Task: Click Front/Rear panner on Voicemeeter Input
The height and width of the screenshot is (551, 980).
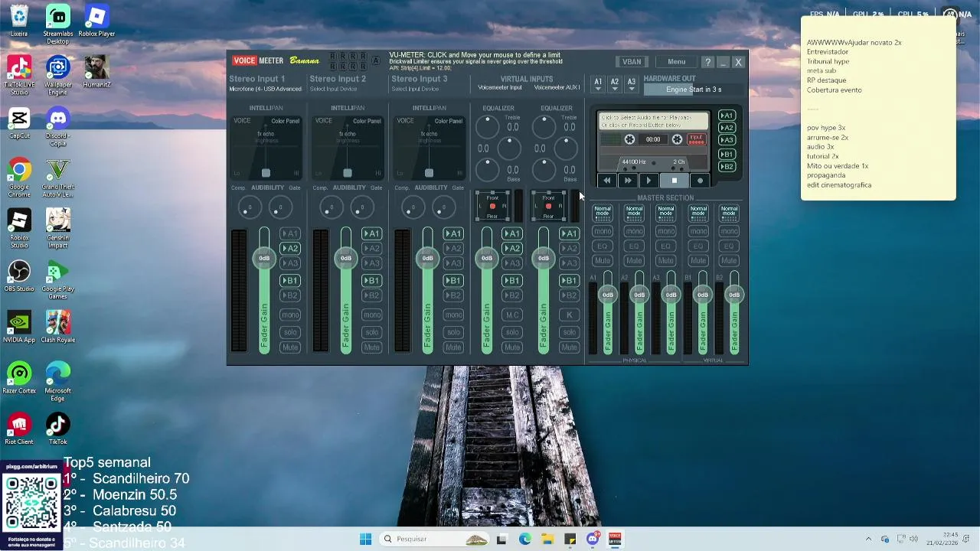Action: click(492, 206)
